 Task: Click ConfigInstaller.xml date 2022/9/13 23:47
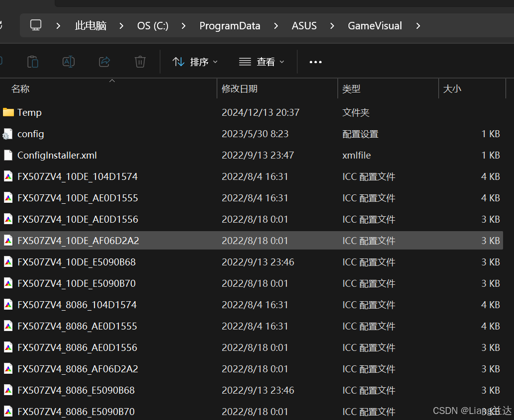click(257, 155)
